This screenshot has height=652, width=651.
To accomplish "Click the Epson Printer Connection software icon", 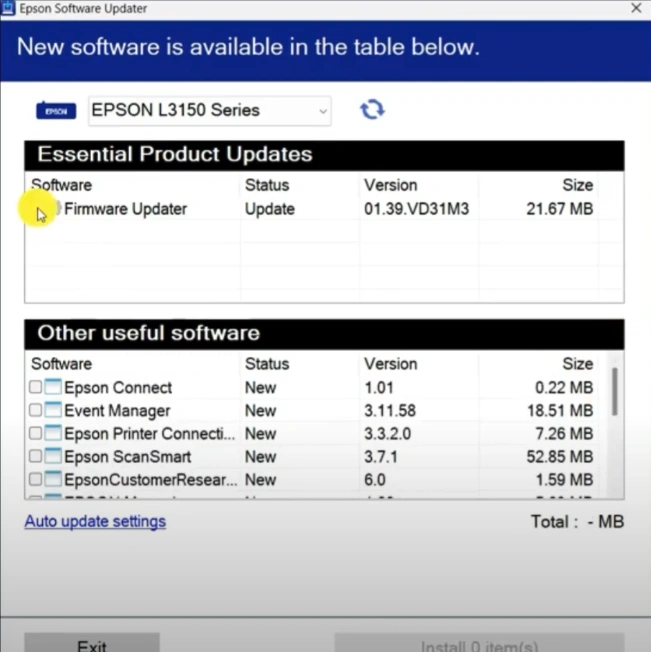I will pyautogui.click(x=52, y=434).
